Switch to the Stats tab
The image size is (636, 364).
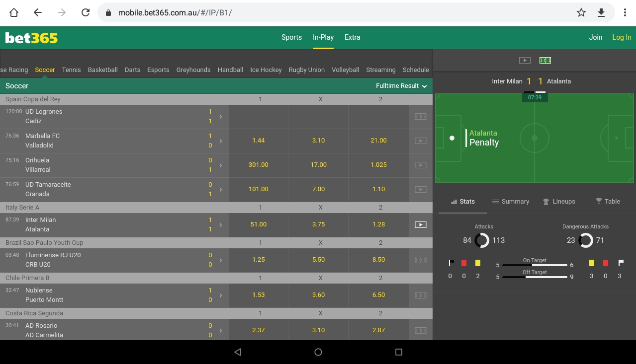pyautogui.click(x=462, y=202)
